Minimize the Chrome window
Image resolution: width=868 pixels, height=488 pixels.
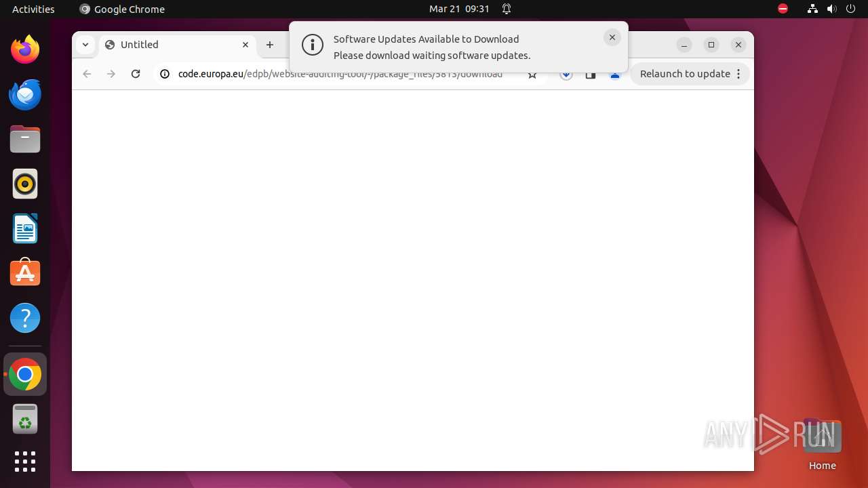(x=684, y=45)
